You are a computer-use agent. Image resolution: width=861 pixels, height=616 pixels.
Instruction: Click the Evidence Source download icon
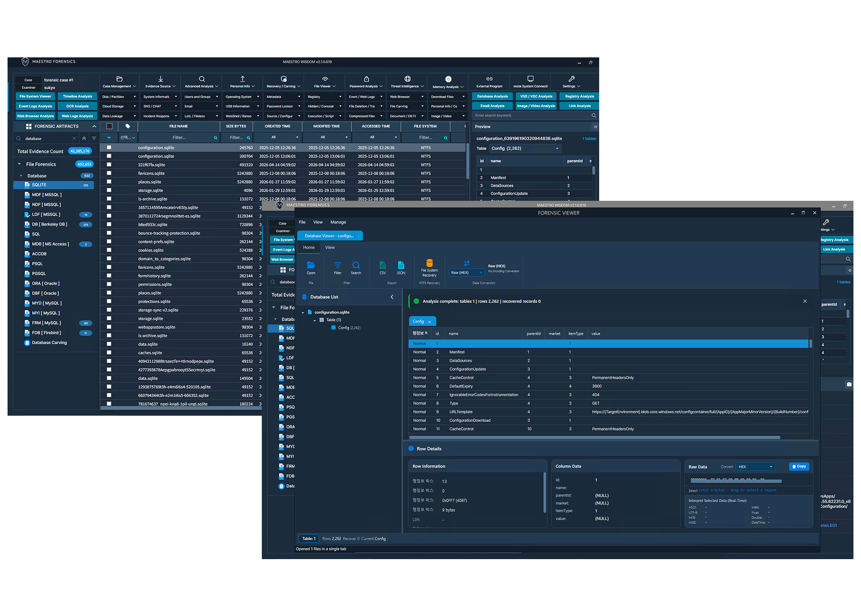(161, 79)
